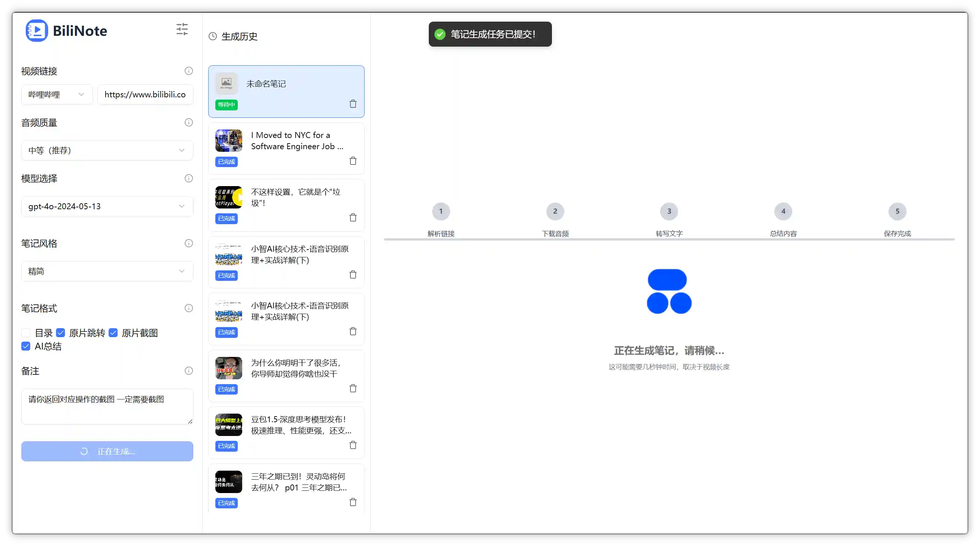Viewport: 980px width, 546px height.
Task: Enable the 目录 checkbox
Action: click(x=25, y=333)
